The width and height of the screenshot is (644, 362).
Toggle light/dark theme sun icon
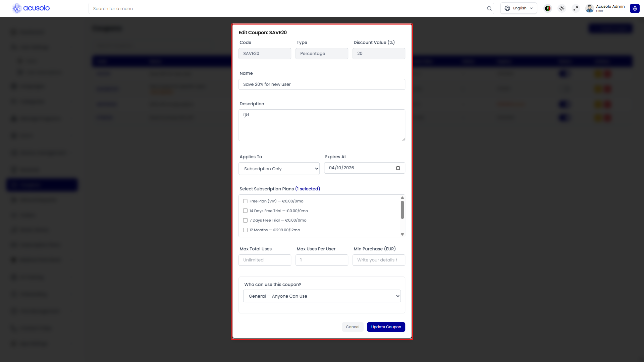pyautogui.click(x=562, y=8)
